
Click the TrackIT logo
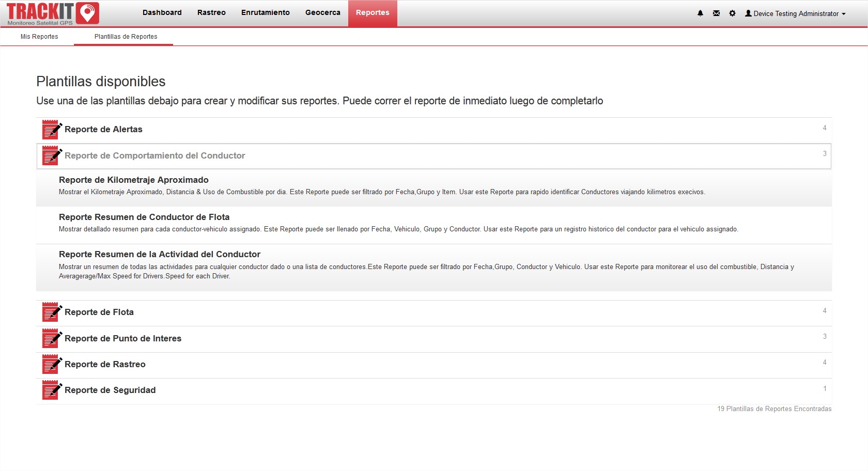(52, 13)
